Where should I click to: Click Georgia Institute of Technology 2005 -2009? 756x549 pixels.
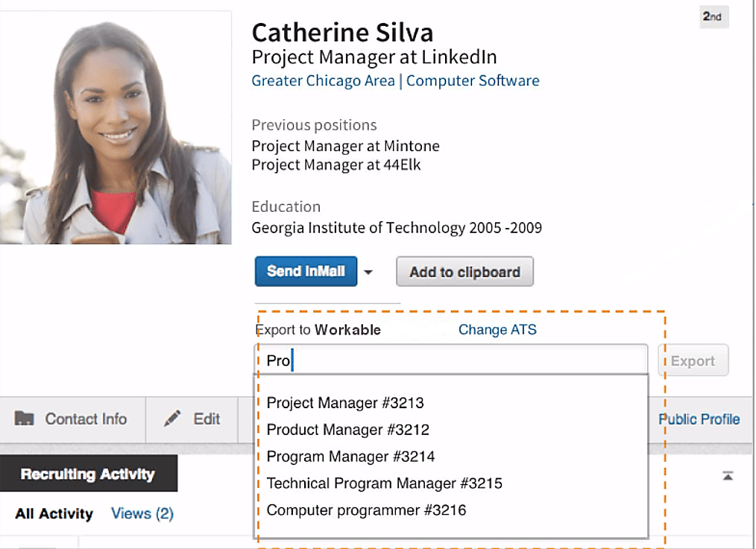[x=397, y=227]
